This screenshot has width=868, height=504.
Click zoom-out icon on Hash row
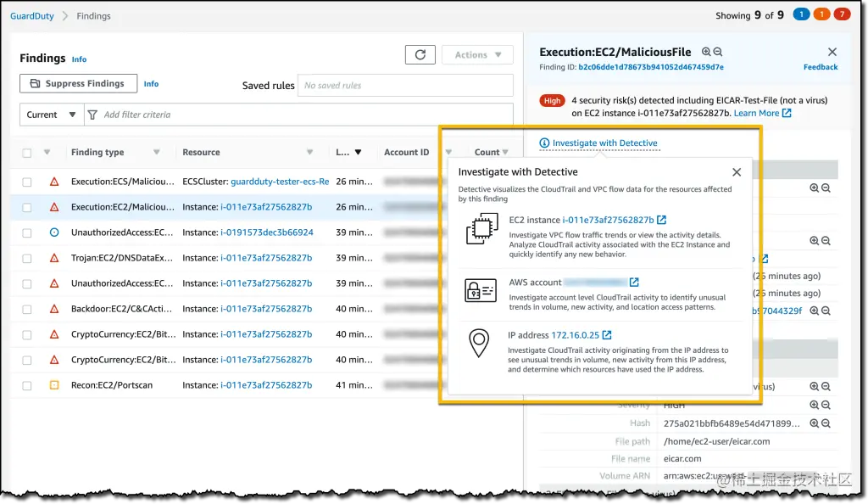826,423
